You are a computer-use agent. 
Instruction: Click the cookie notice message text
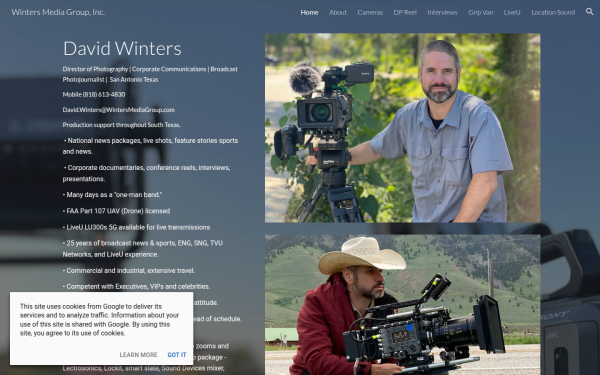(99, 320)
